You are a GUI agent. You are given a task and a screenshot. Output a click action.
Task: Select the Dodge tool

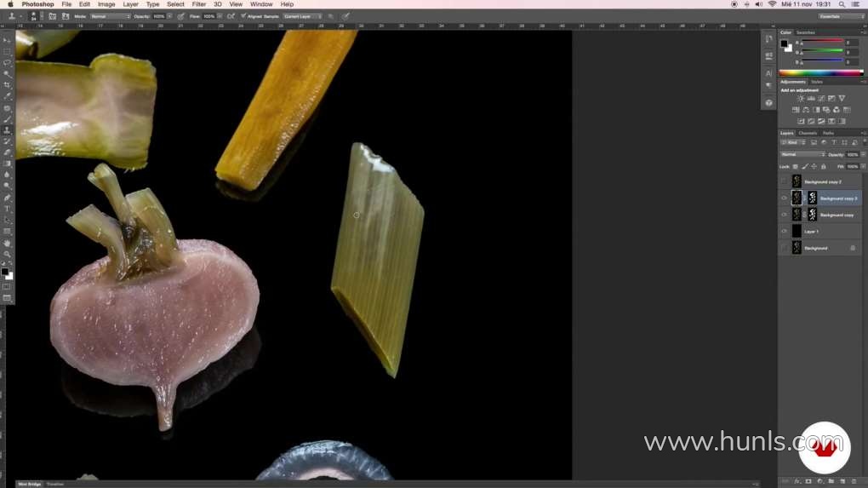pyautogui.click(x=7, y=186)
